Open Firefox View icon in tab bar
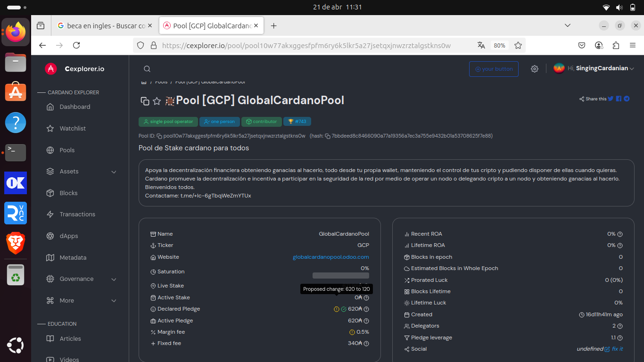This screenshot has width=644, height=362. [41, 26]
